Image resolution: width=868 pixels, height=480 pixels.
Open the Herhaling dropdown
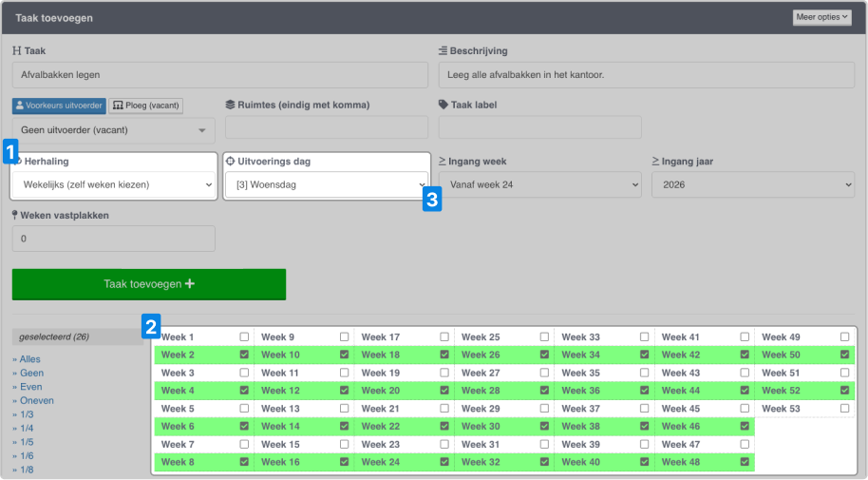click(114, 184)
